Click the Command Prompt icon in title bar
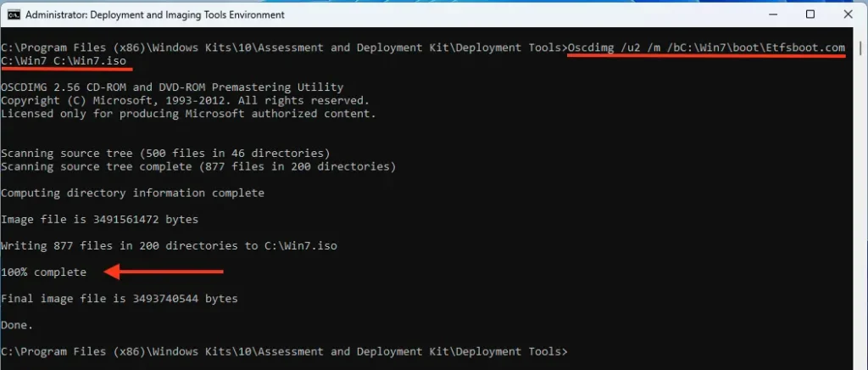This screenshot has width=868, height=370. click(14, 14)
